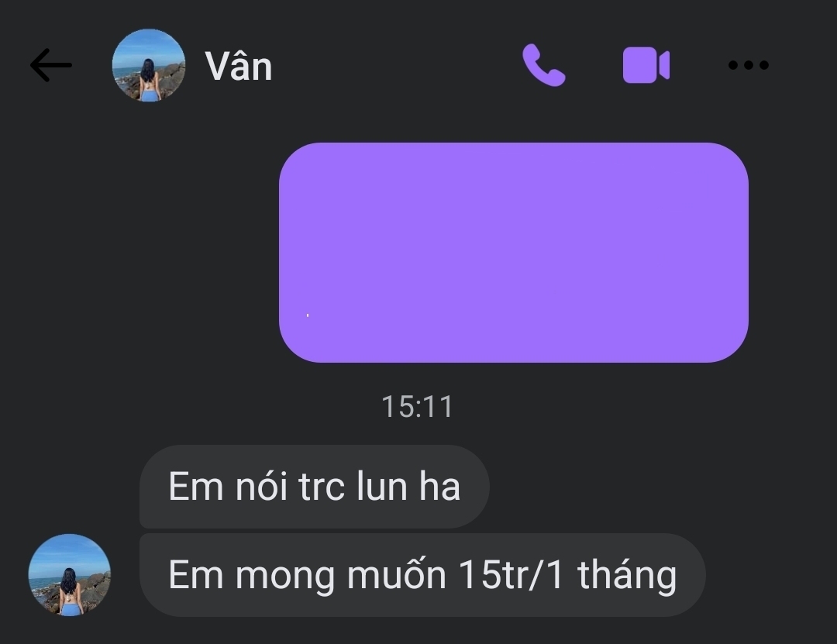Open sender avatar beside the last message

(70, 575)
